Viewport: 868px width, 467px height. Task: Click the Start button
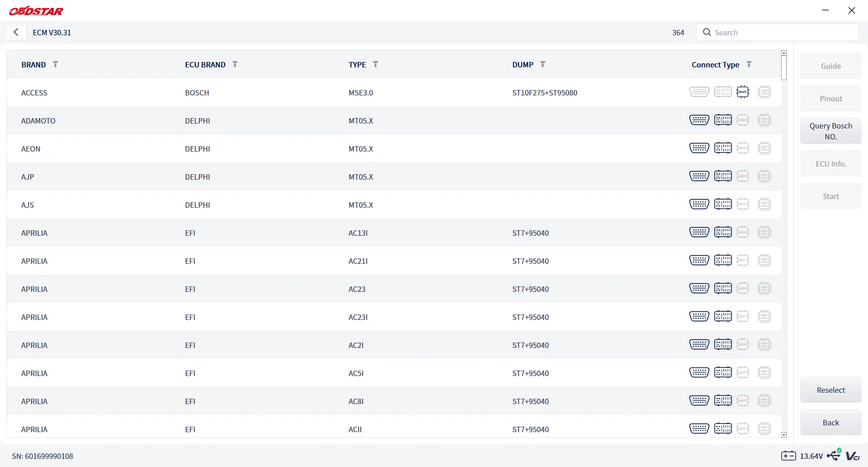coord(831,196)
